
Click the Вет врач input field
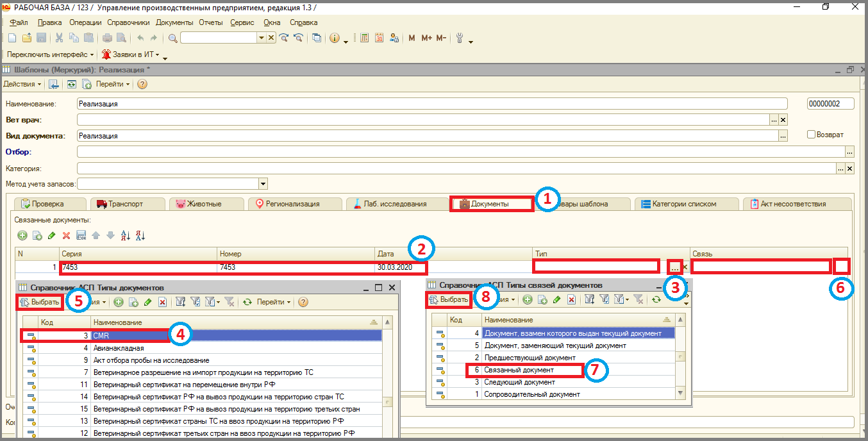[423, 119]
